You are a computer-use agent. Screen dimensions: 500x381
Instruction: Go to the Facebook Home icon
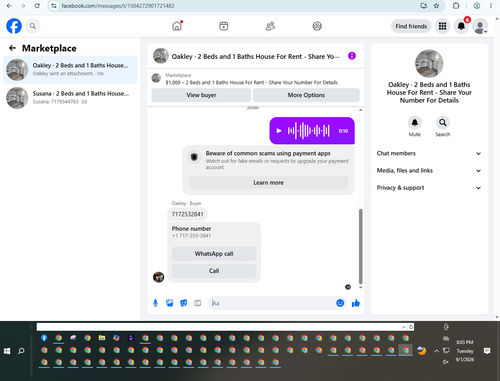point(177,26)
